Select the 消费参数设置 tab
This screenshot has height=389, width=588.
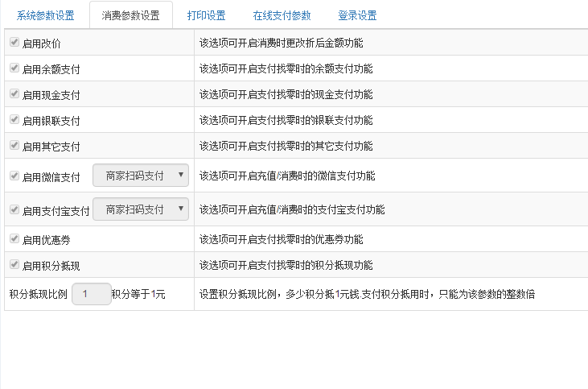pos(130,15)
